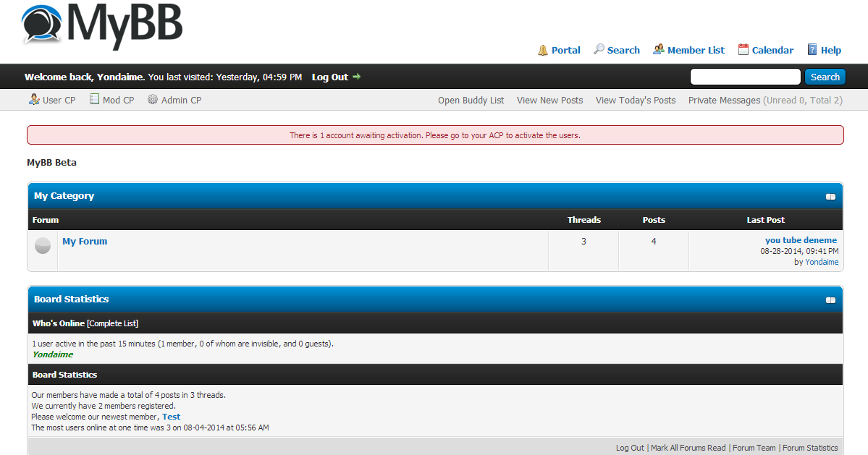
Task: Open the Calendar icon
Action: [x=742, y=49]
